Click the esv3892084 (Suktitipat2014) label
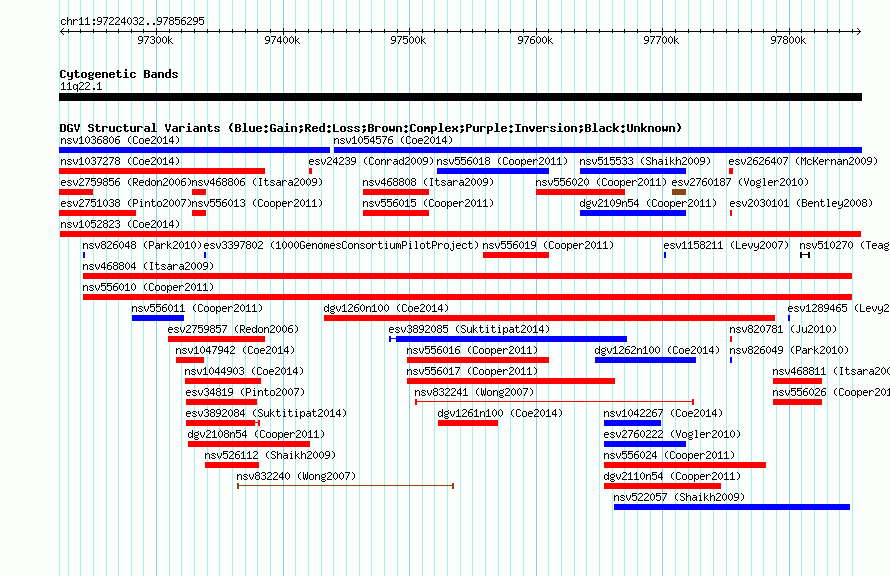 tap(266, 413)
